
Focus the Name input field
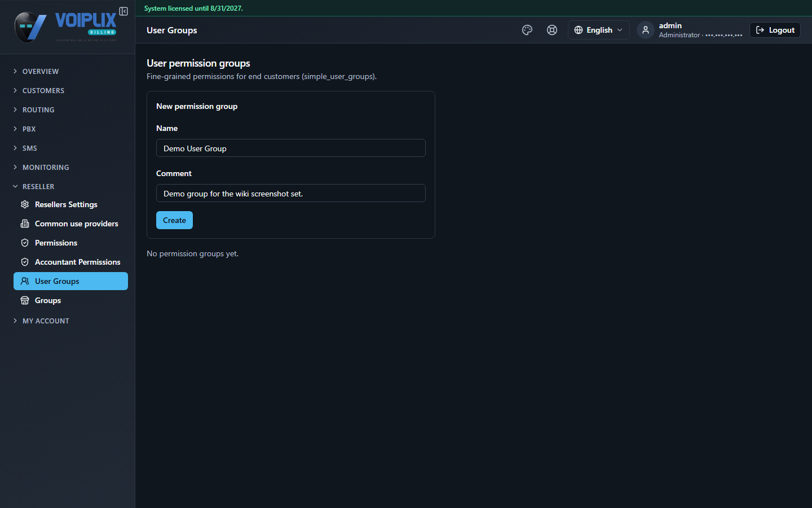[x=291, y=148]
